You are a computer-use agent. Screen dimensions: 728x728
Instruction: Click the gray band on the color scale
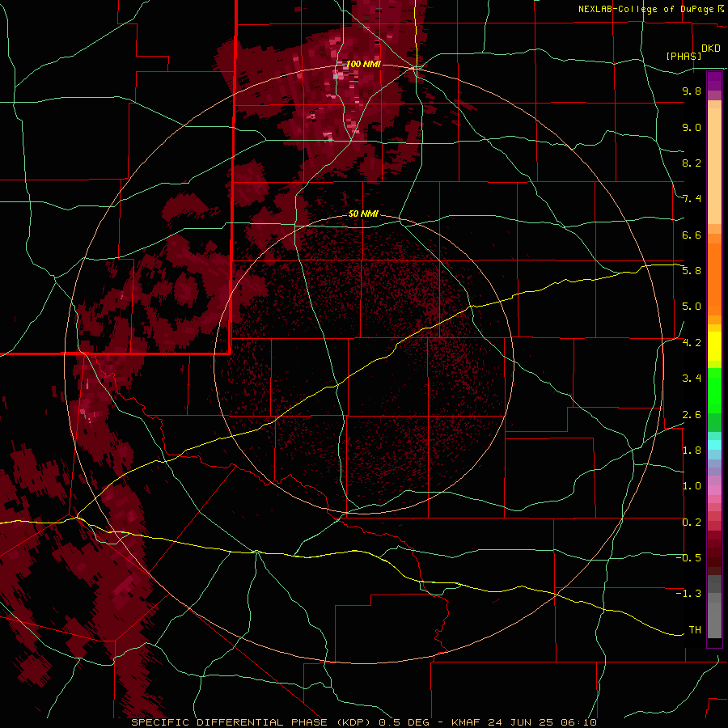[714, 607]
